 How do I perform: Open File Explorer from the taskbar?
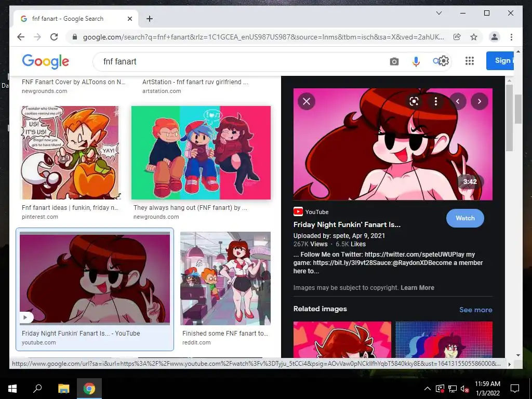pos(63,389)
